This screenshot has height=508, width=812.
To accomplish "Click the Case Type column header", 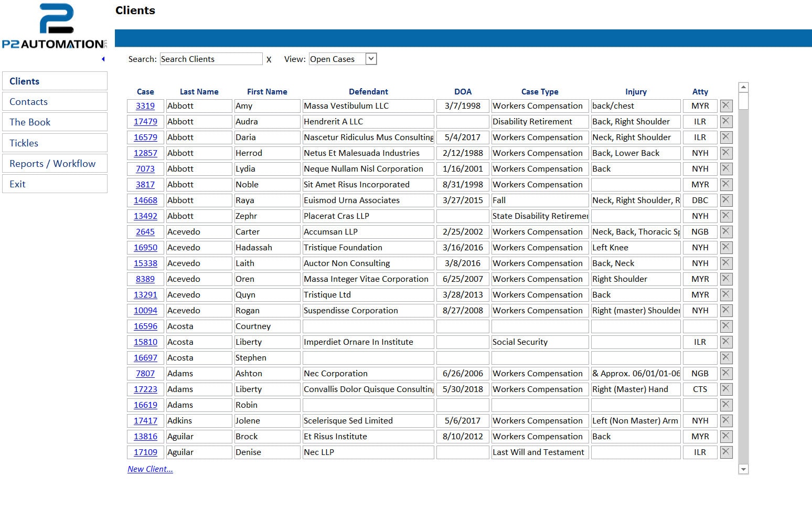I will (x=540, y=91).
